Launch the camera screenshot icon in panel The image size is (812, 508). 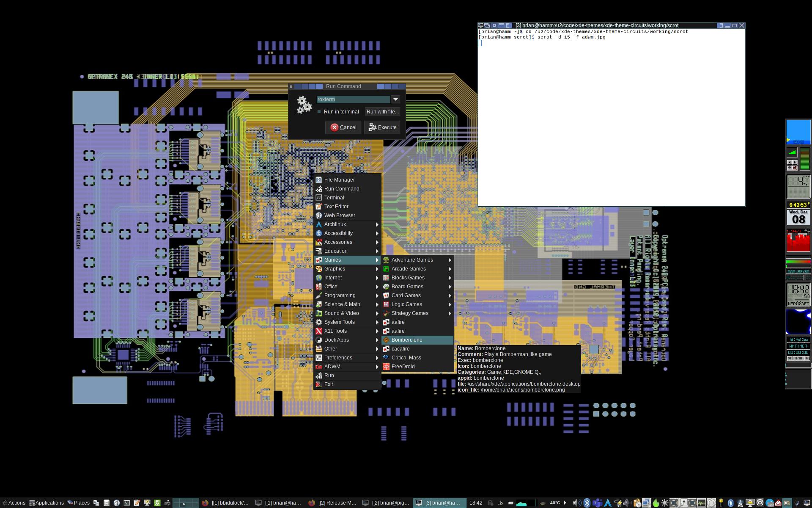(167, 503)
